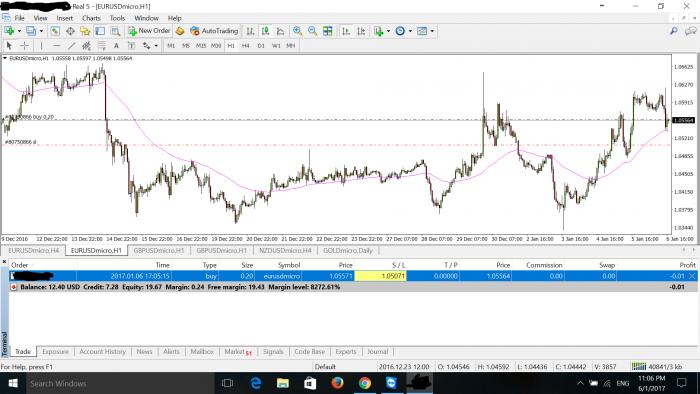Select the crosshair tool
Screen dimensions: 700x394
point(24,46)
